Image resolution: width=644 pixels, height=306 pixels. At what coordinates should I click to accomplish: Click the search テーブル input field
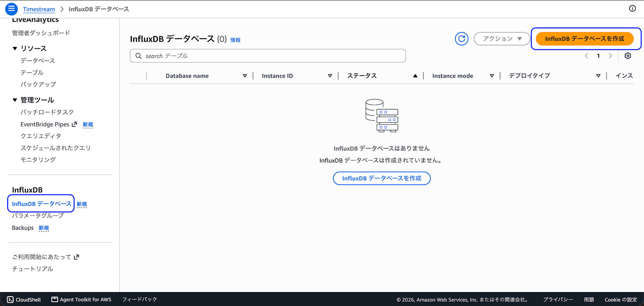(268, 56)
